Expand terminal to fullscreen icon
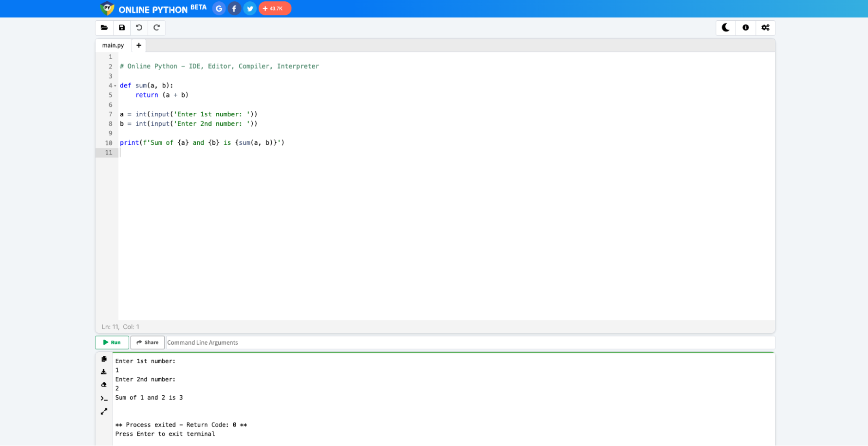This screenshot has width=868, height=446. [104, 411]
